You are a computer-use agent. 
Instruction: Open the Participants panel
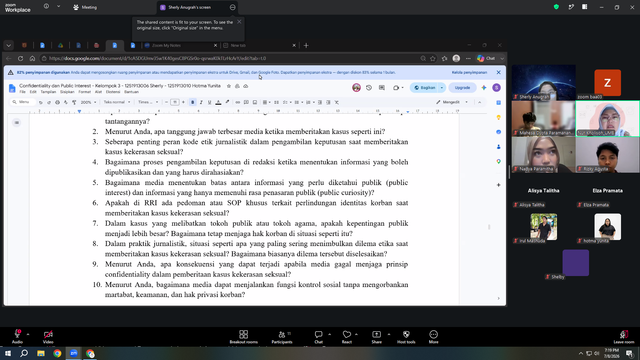pyautogui.click(x=282, y=337)
